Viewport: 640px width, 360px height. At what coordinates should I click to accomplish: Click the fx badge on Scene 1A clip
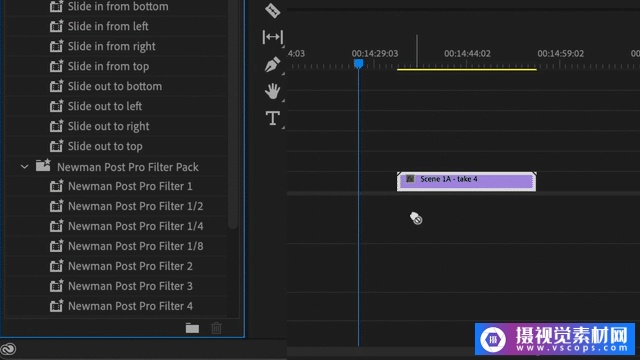[410, 178]
